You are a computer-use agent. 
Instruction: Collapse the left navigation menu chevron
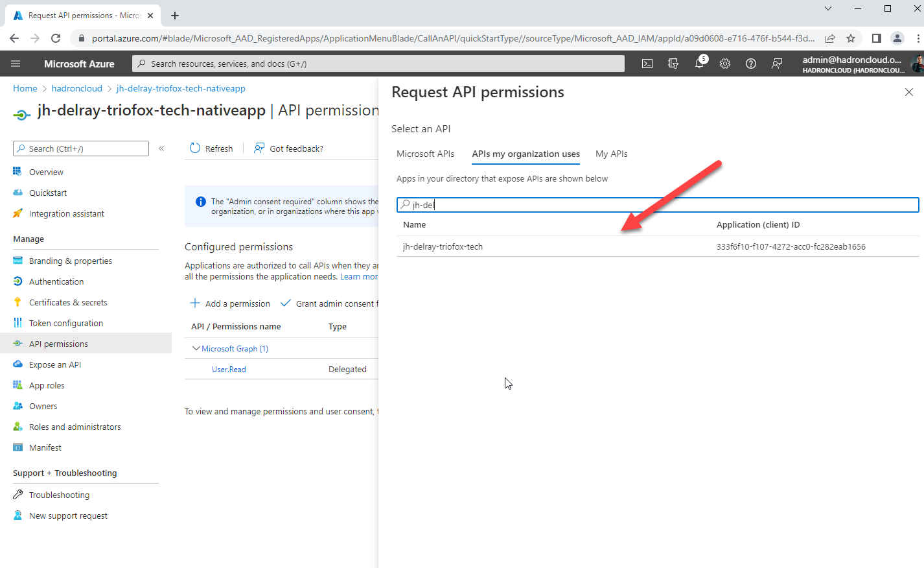161,148
